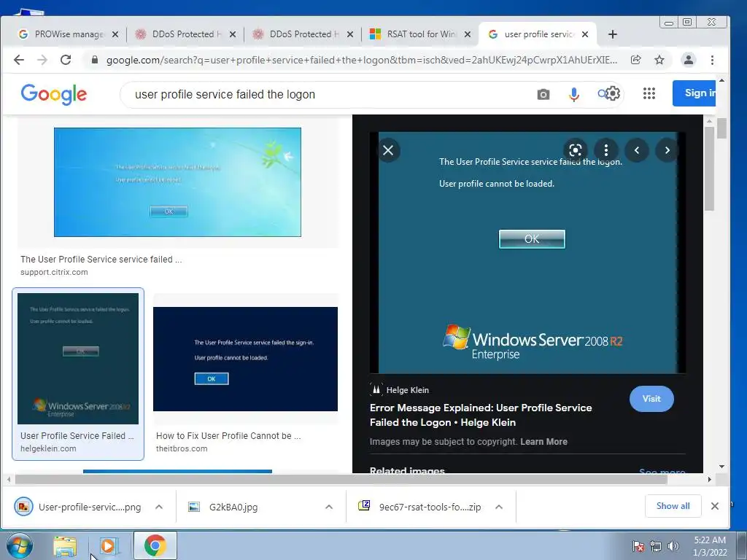Click the Google logo
Screen dimensions: 747x560
[54, 94]
